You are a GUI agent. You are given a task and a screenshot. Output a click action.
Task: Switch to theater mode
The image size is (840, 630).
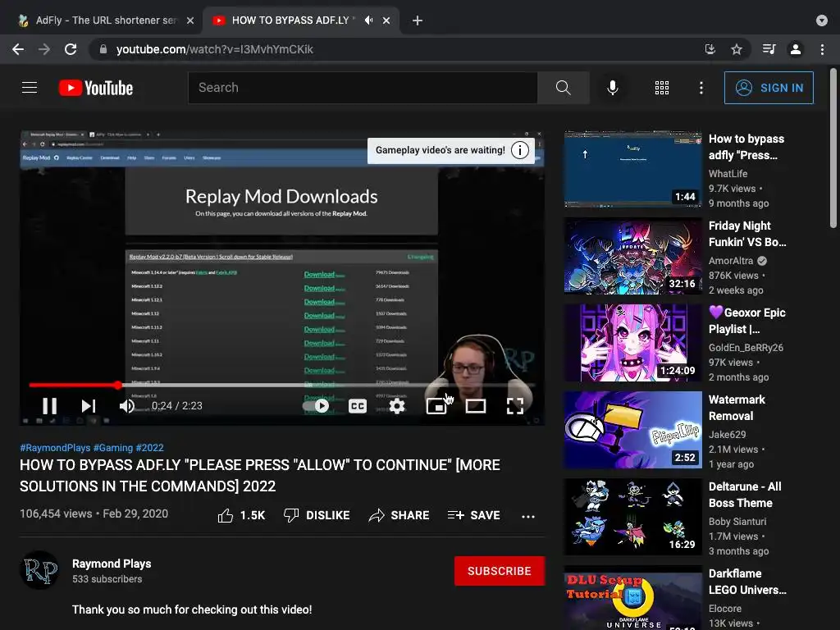476,405
